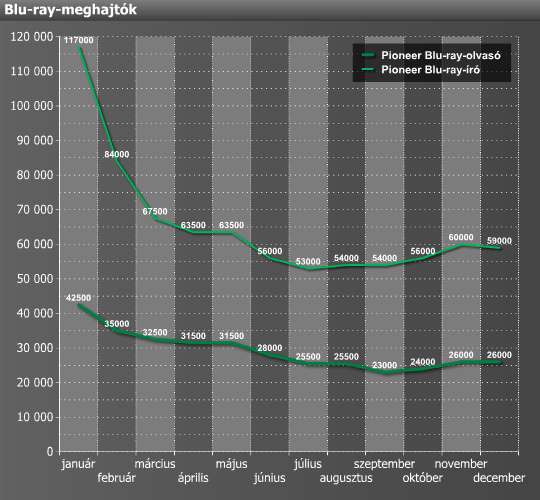Screen dimensions: 540x500
Task: Click the március axis label
Action: click(x=155, y=464)
